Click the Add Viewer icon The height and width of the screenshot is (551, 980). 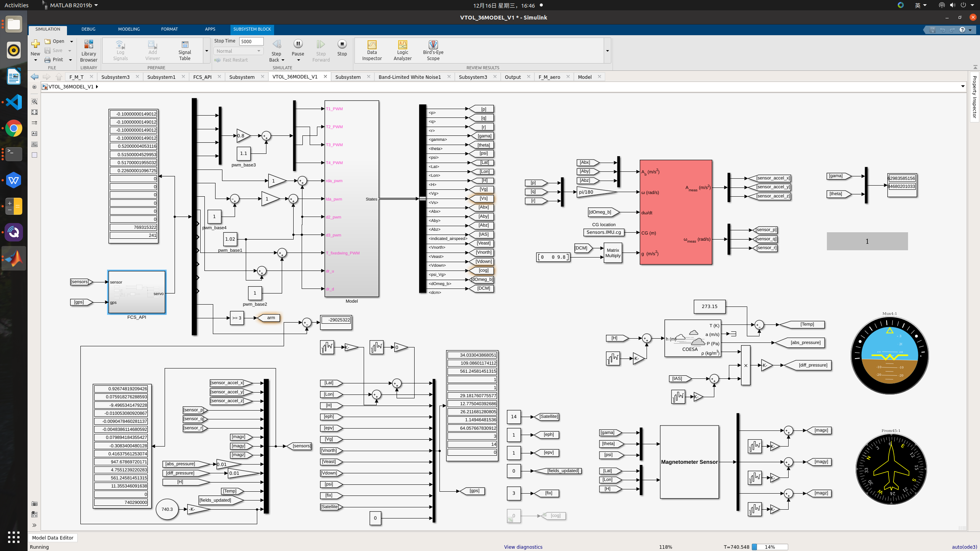click(152, 51)
